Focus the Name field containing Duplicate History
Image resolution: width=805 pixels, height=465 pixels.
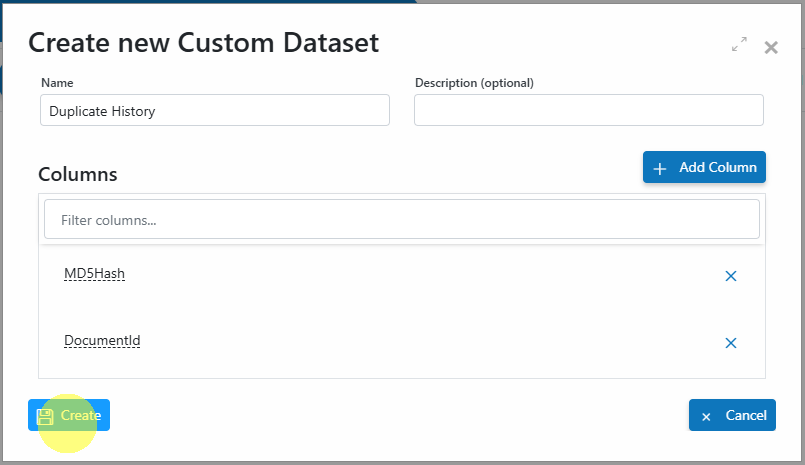215,110
